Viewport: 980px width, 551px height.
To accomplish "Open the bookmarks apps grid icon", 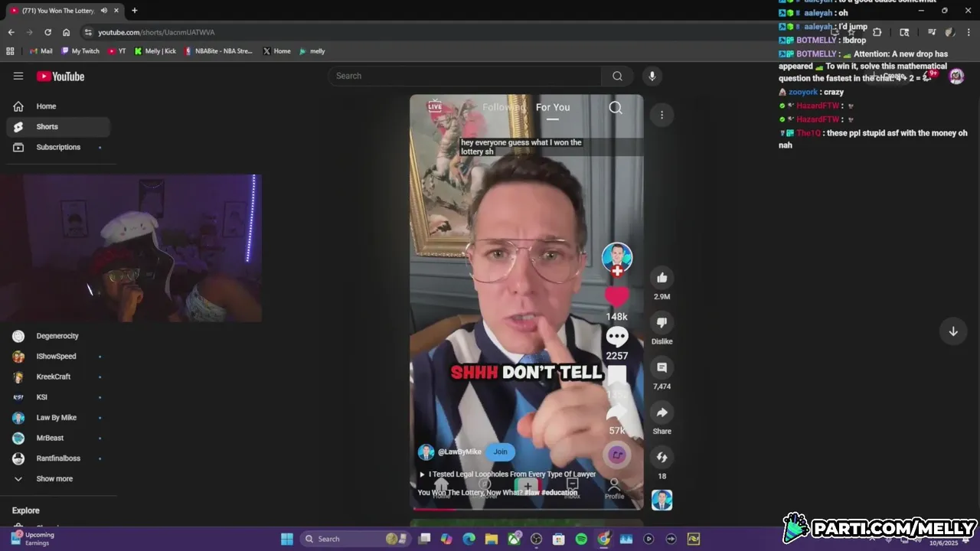I will 10,51.
